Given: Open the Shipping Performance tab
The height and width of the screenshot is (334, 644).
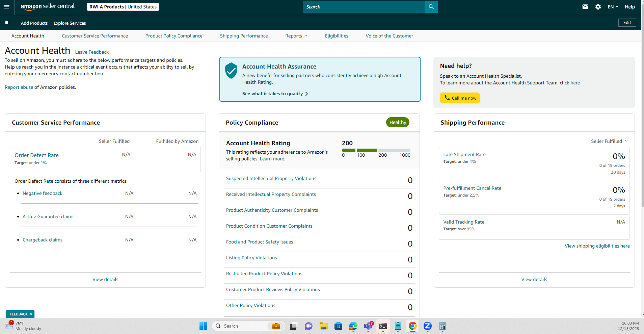Looking at the screenshot, I should (x=244, y=36).
